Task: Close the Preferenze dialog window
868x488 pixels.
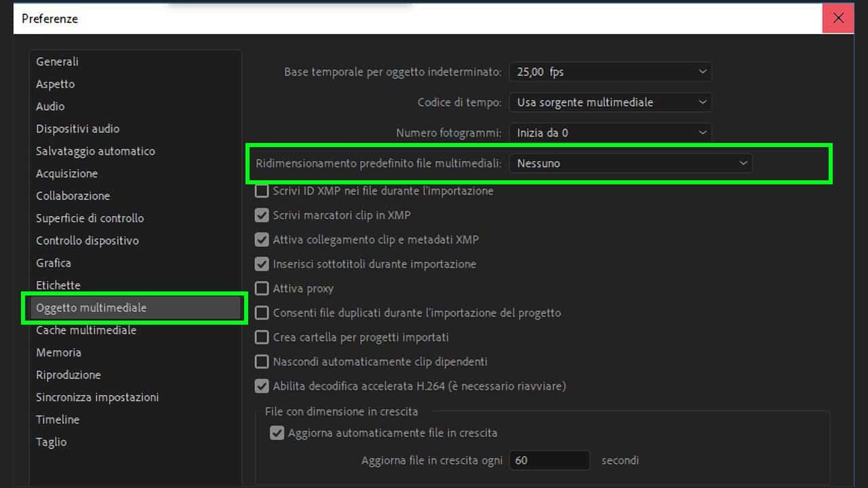Action: [838, 18]
